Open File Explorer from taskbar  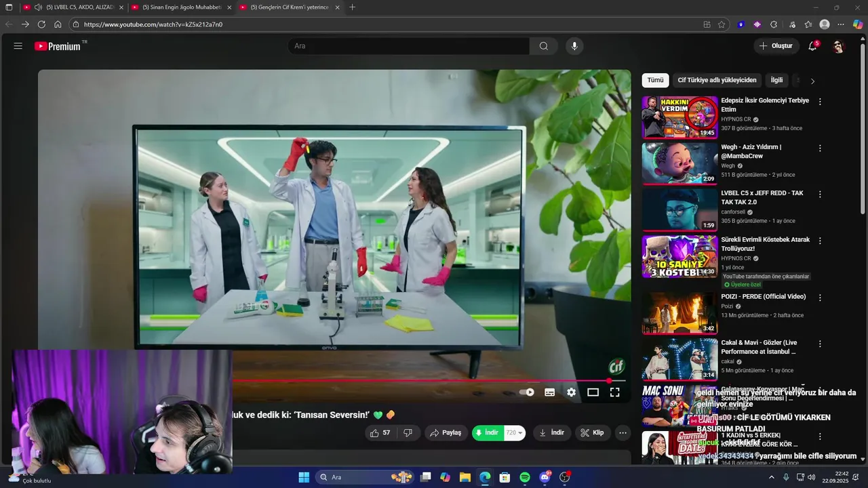465,477
